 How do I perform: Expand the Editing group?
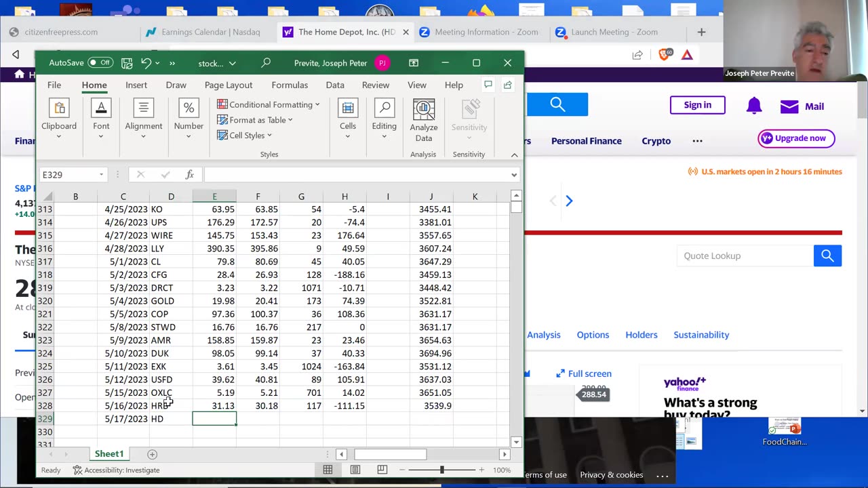pyautogui.click(x=384, y=120)
